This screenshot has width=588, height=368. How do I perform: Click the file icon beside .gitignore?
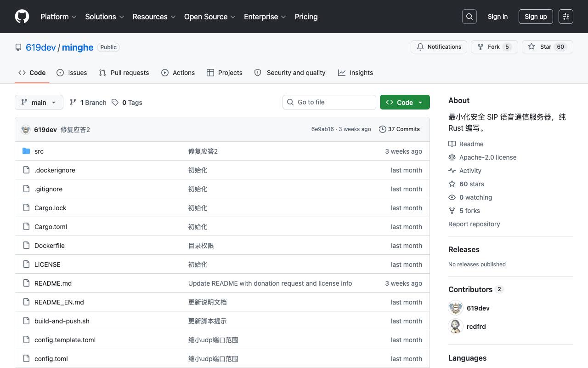coord(26,189)
